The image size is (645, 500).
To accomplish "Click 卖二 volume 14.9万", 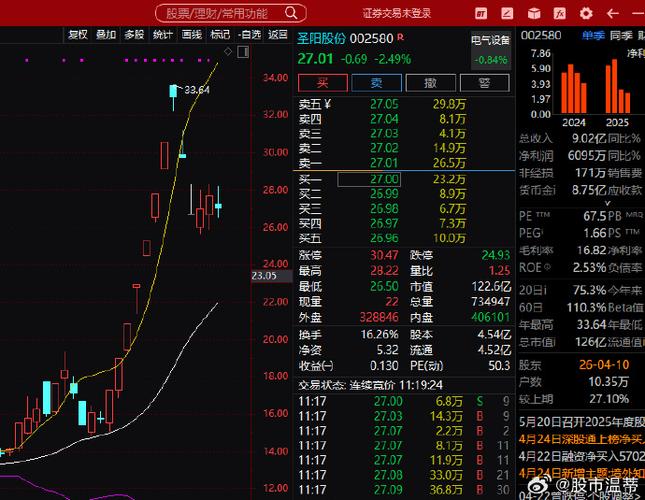I will pos(449,148).
